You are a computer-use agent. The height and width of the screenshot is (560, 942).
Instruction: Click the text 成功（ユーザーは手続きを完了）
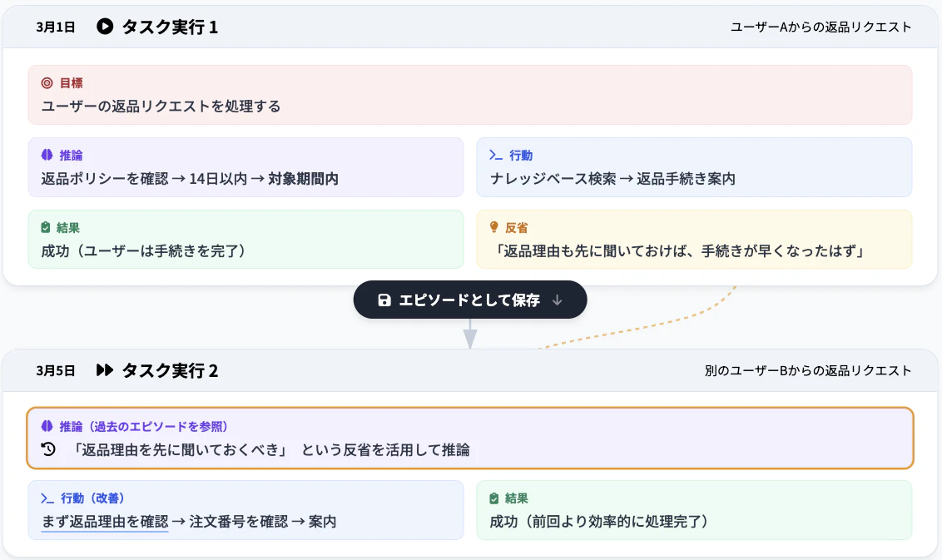[143, 250]
